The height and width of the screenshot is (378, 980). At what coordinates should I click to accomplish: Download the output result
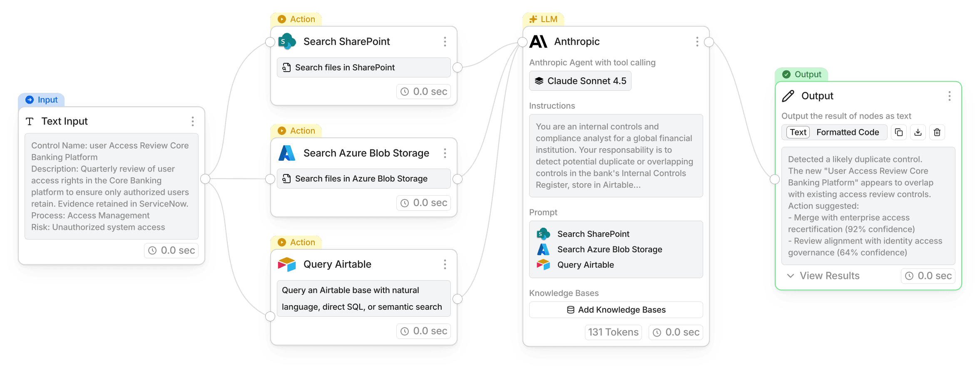click(918, 132)
